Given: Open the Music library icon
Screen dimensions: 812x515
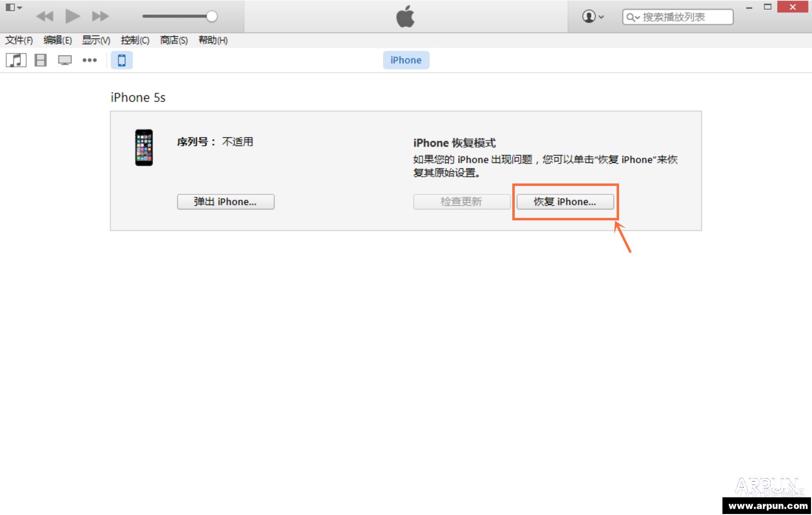Looking at the screenshot, I should coord(15,60).
